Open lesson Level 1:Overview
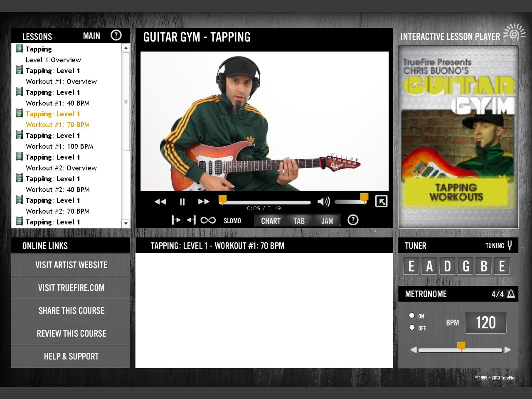The height and width of the screenshot is (399, 532). click(53, 60)
